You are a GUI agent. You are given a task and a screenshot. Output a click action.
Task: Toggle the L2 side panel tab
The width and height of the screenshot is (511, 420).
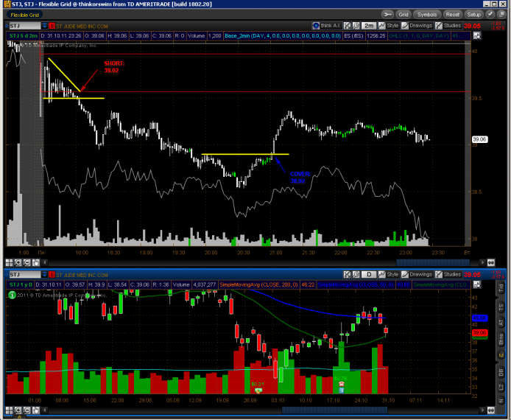(x=501, y=388)
